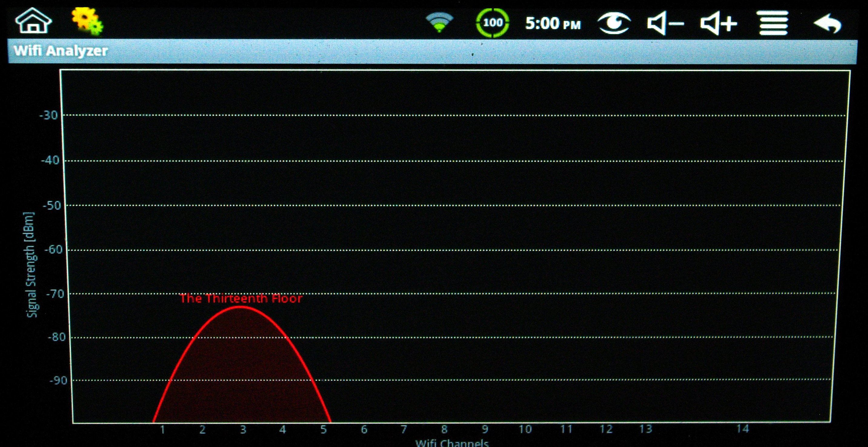Open the settings gears icon
This screenshot has height=447, width=868.
[88, 21]
